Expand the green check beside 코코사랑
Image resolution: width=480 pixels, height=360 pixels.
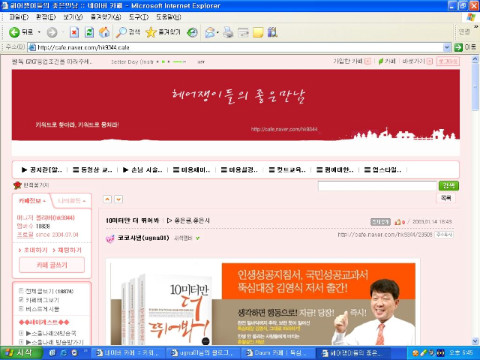[x=198, y=238]
